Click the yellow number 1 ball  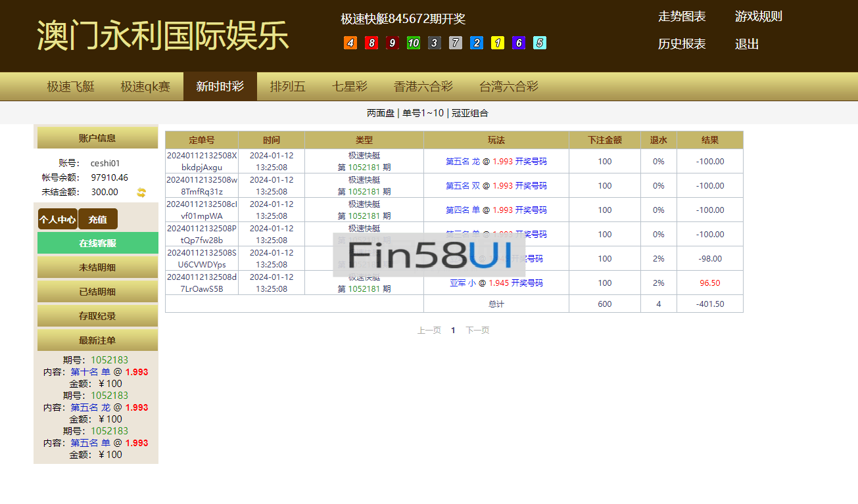[x=498, y=43]
